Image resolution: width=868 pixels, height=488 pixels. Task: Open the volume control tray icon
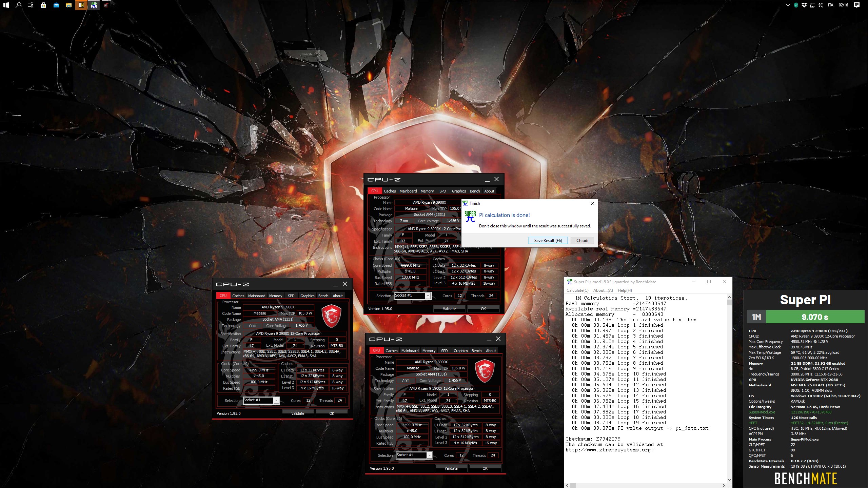[x=821, y=5]
